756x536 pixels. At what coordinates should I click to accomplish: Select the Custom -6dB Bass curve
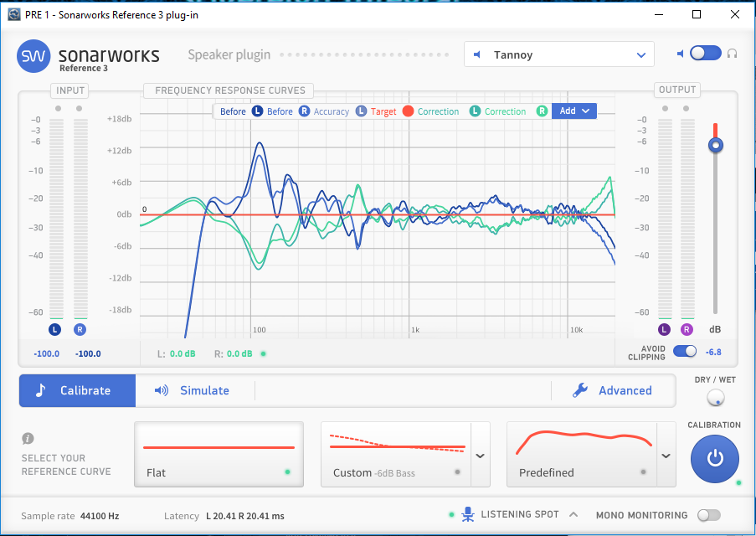(396, 454)
